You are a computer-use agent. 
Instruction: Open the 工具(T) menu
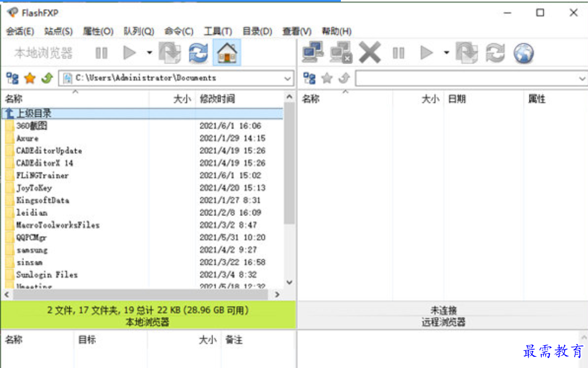[x=218, y=31]
